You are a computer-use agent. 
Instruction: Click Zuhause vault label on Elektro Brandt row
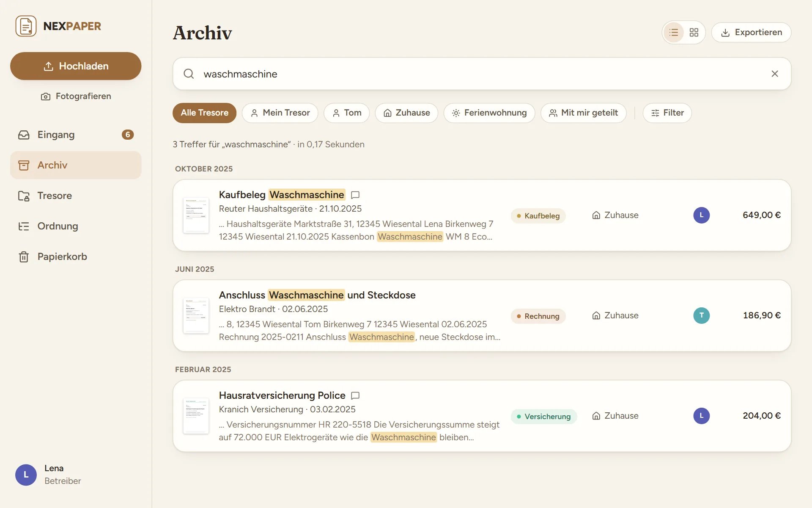tap(615, 315)
